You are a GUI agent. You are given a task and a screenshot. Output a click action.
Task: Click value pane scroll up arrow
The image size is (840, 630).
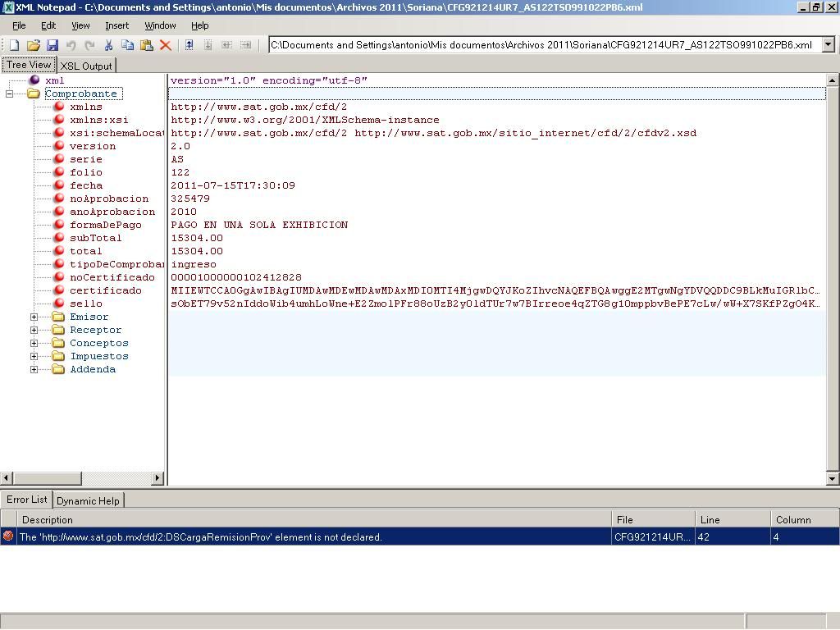point(832,80)
